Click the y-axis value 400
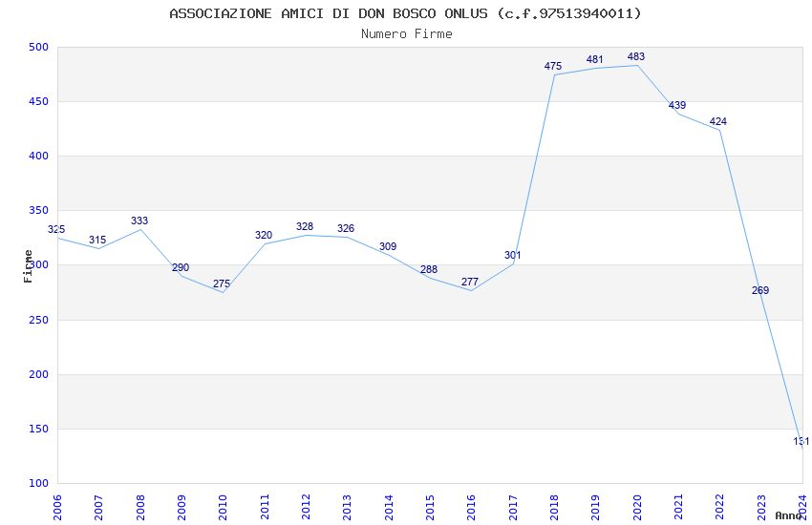Image resolution: width=812 pixels, height=525 pixels. pyautogui.click(x=38, y=156)
